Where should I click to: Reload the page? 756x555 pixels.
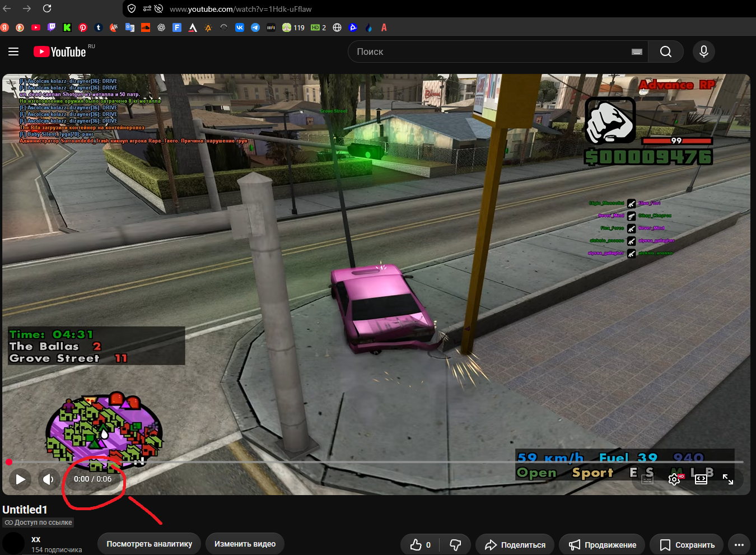47,8
